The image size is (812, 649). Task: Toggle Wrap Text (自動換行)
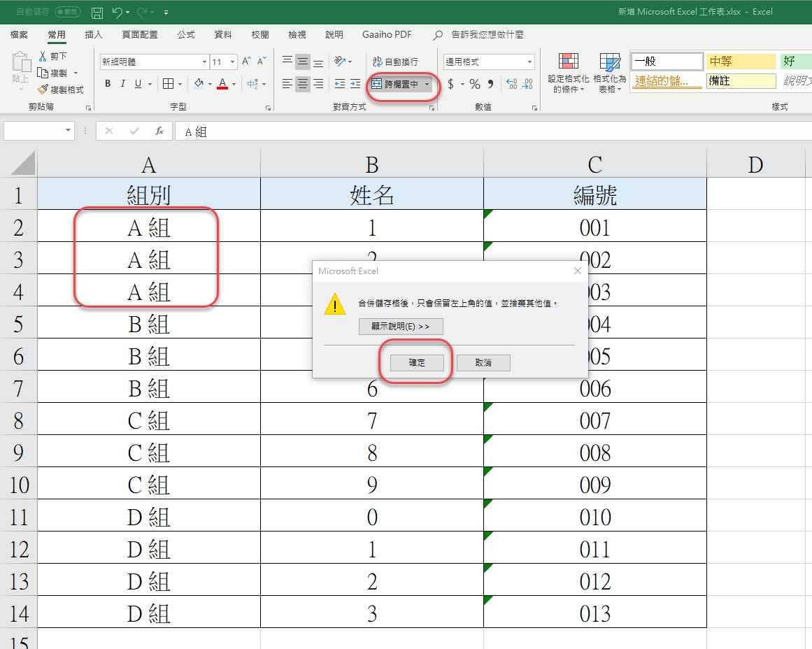(396, 62)
